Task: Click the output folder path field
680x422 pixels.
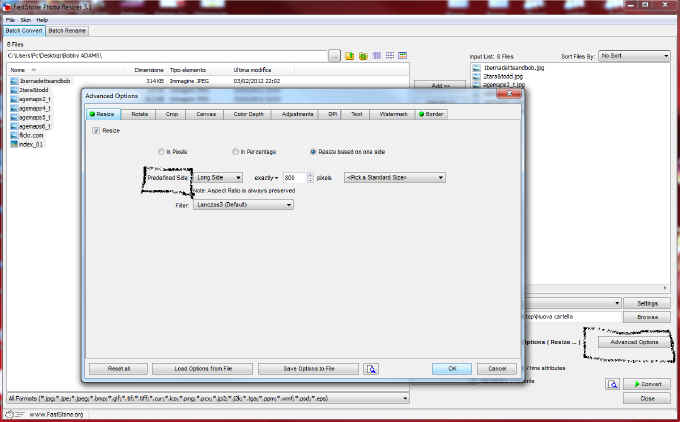Action: (x=572, y=317)
